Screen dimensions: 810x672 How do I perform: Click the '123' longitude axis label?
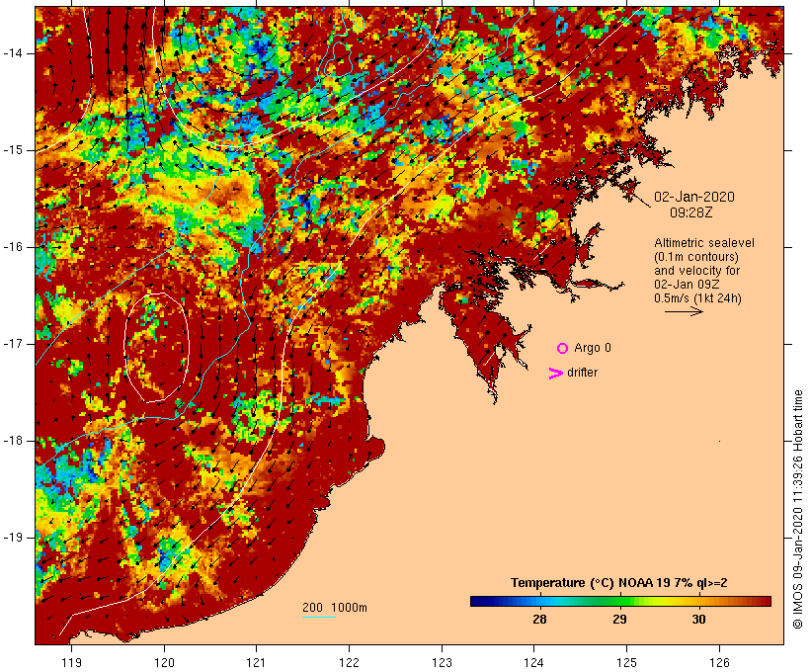coord(442,662)
